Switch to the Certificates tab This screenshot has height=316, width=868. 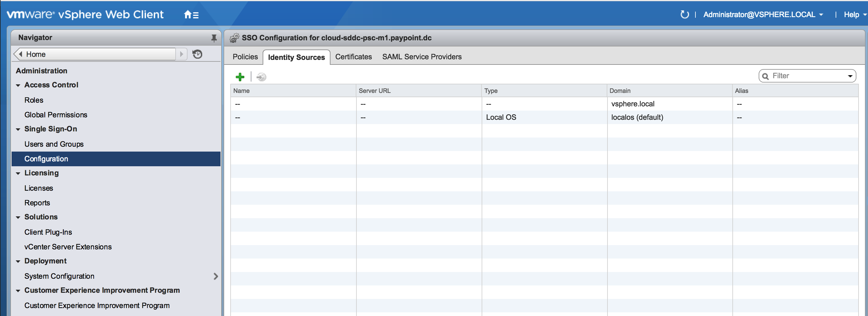353,57
